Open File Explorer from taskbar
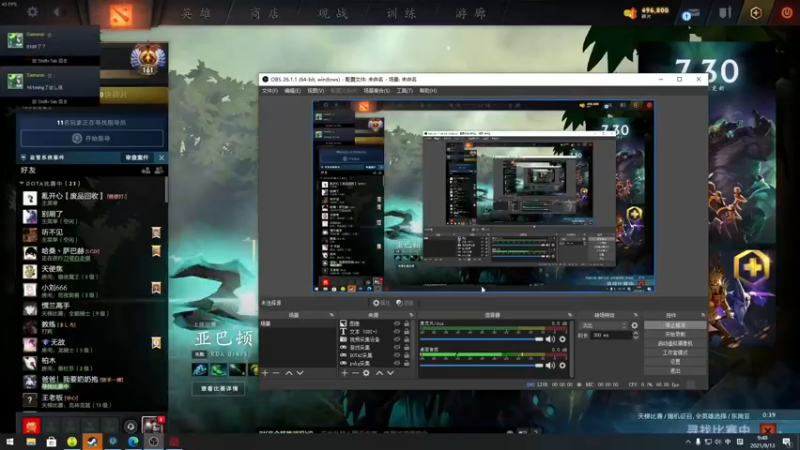 point(31,442)
